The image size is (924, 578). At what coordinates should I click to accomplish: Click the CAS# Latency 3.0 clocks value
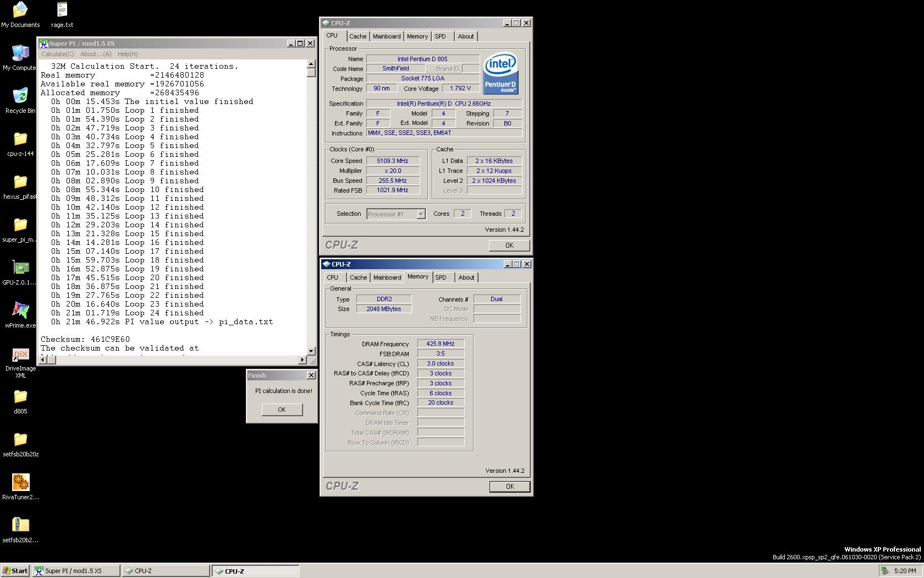pos(441,363)
